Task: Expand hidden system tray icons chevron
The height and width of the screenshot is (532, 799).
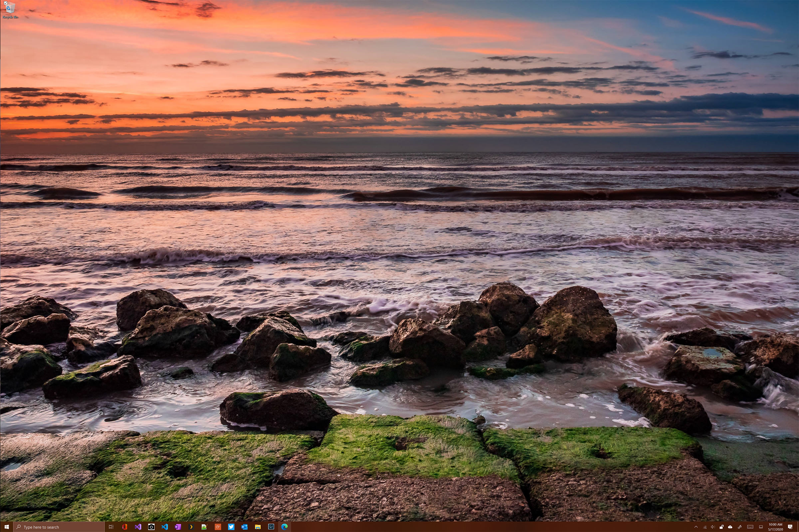Action: 696,527
